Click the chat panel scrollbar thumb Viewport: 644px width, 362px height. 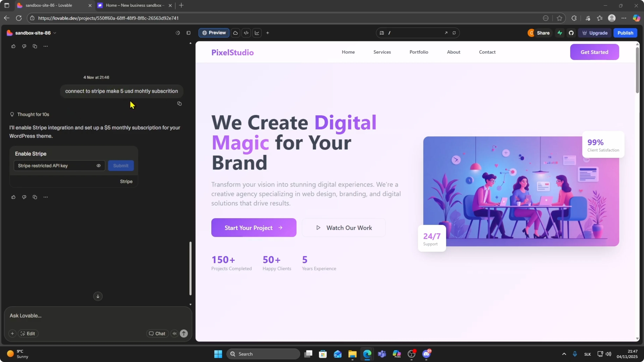(191, 268)
